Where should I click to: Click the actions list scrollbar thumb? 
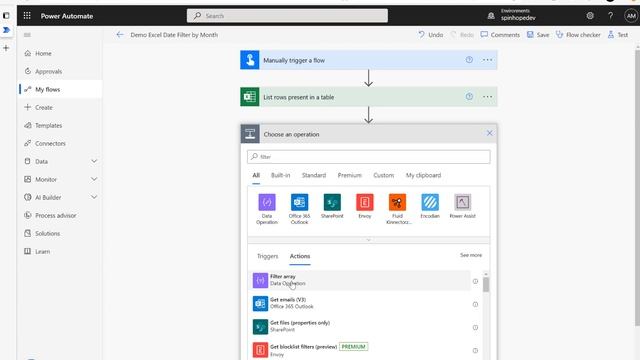tap(486, 284)
